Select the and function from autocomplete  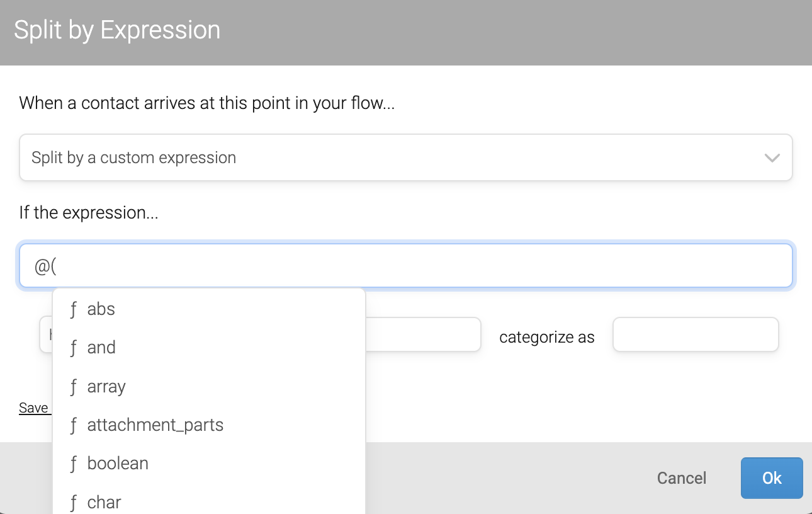point(101,348)
